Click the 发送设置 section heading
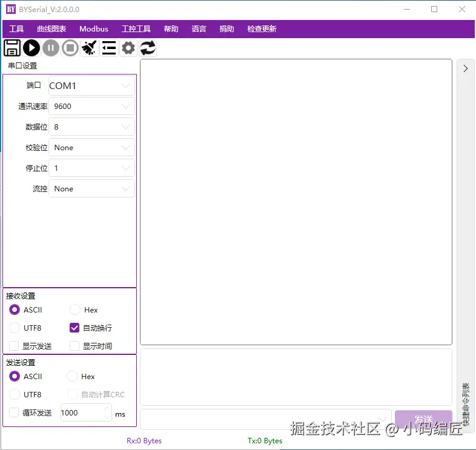 [21, 362]
